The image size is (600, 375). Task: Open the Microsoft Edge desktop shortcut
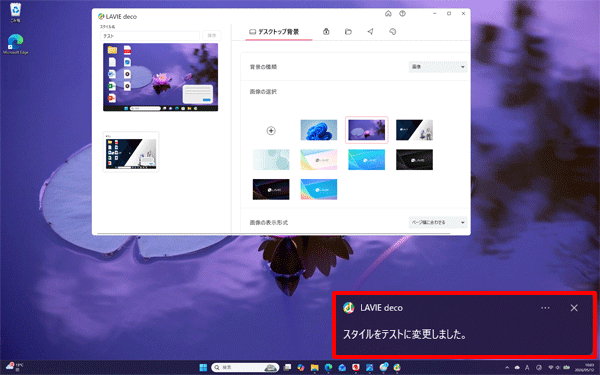pyautogui.click(x=15, y=44)
